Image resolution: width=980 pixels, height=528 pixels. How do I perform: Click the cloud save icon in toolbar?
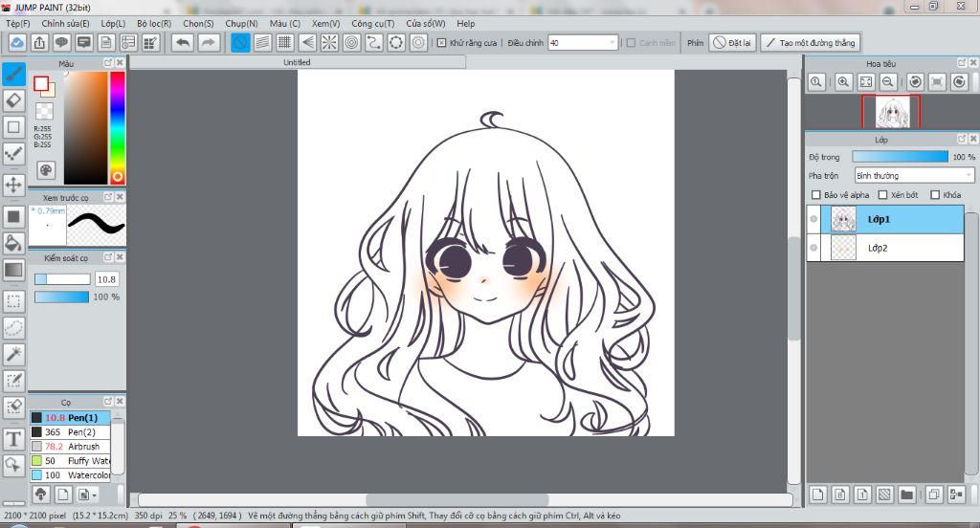[17, 42]
